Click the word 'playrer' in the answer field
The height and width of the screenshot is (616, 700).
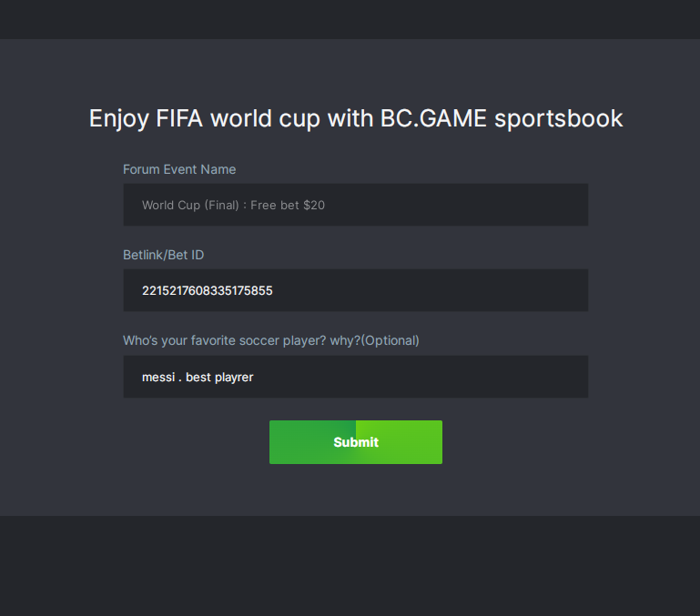[x=234, y=377]
